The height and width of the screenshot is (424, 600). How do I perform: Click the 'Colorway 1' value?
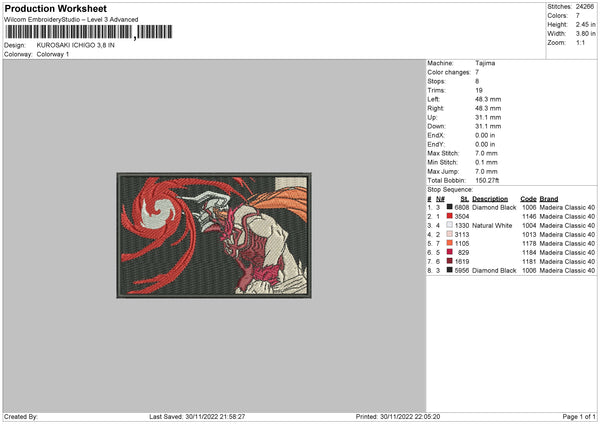pyautogui.click(x=53, y=54)
